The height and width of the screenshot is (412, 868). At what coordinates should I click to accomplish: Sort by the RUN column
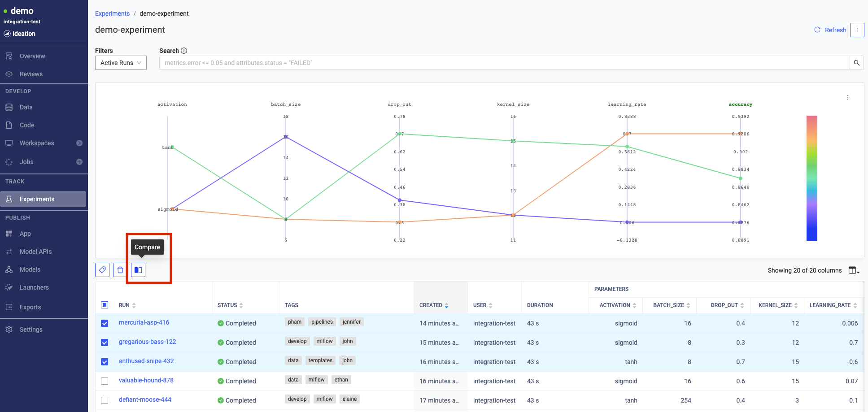coord(134,305)
